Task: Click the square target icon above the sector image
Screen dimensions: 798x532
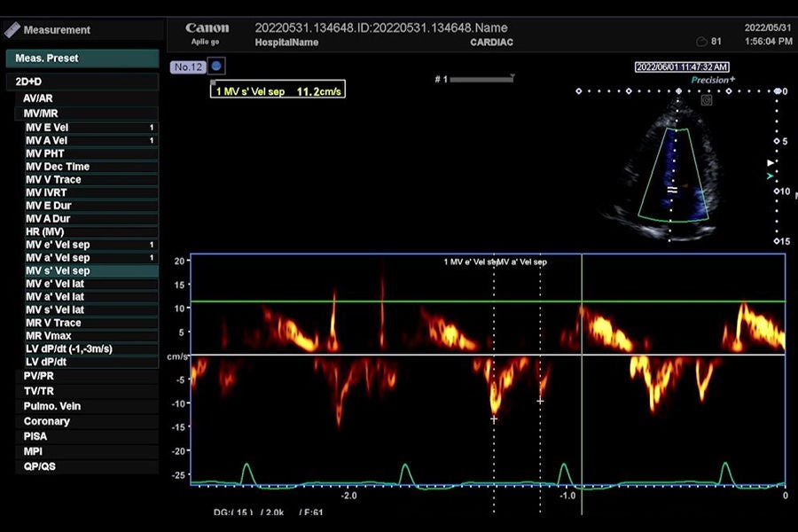Action: click(x=707, y=100)
